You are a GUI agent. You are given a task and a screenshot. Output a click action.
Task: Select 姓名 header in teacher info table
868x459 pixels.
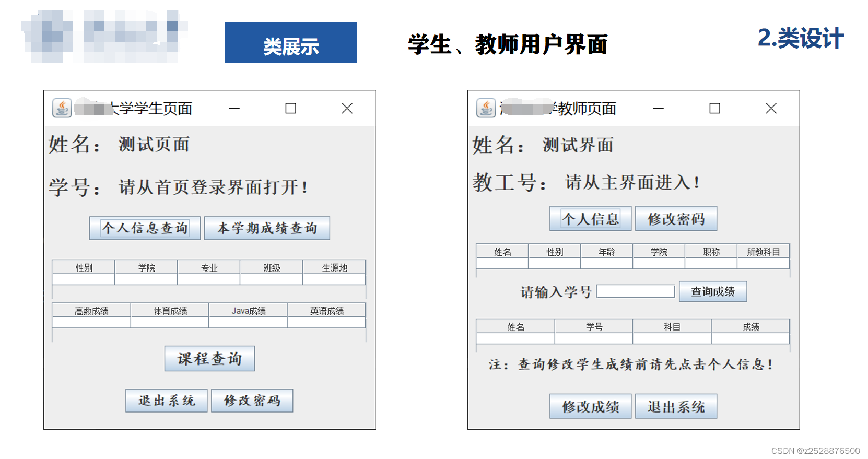502,252
